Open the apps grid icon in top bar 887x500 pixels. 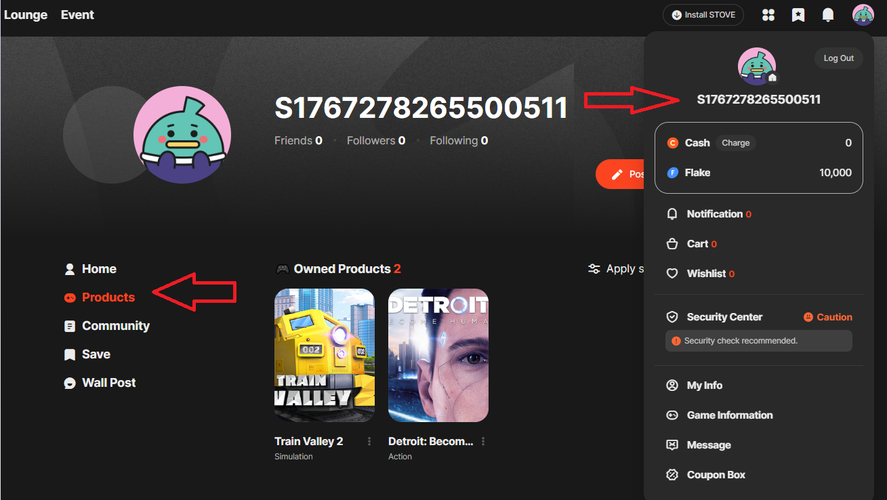[768, 15]
